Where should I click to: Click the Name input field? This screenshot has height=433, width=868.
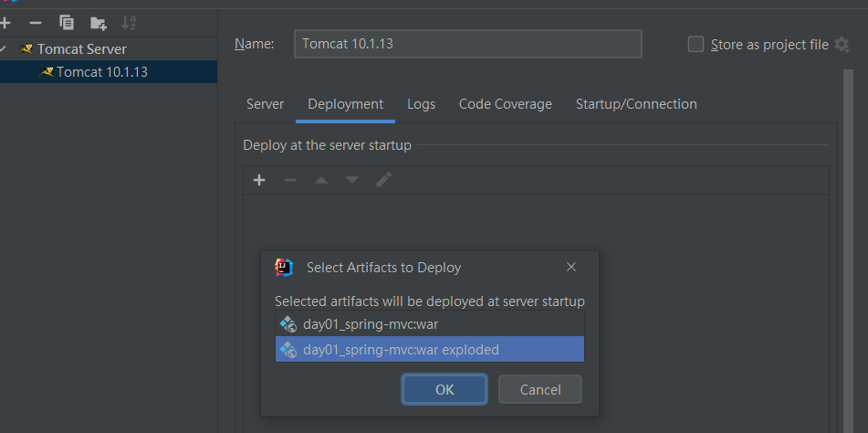pos(467,44)
